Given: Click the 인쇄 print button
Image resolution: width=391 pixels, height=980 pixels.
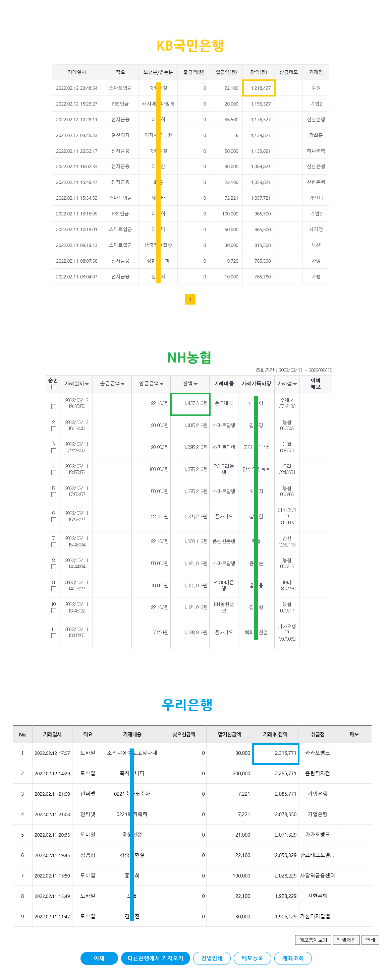Looking at the screenshot, I should coord(370,940).
